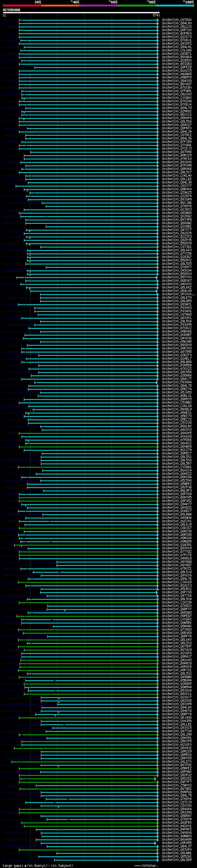Click the cyan ~100% identity legend segment
The width and height of the screenshot is (197, 868).
click(x=175, y=6)
